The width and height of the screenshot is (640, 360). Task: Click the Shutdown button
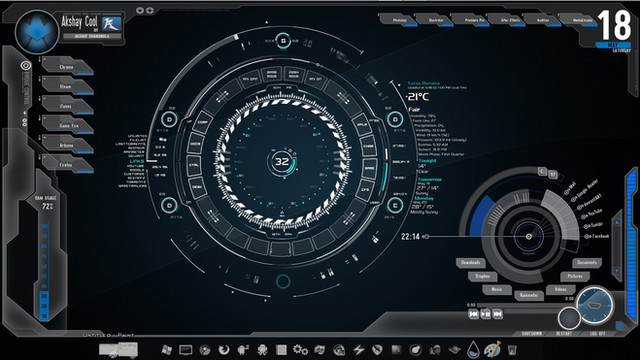(x=531, y=333)
